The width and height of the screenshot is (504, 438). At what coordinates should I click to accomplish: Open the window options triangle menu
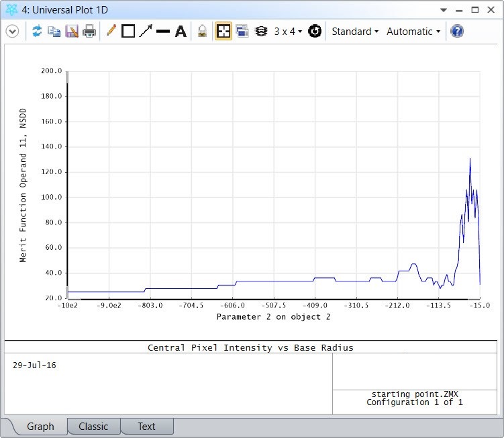coord(444,10)
